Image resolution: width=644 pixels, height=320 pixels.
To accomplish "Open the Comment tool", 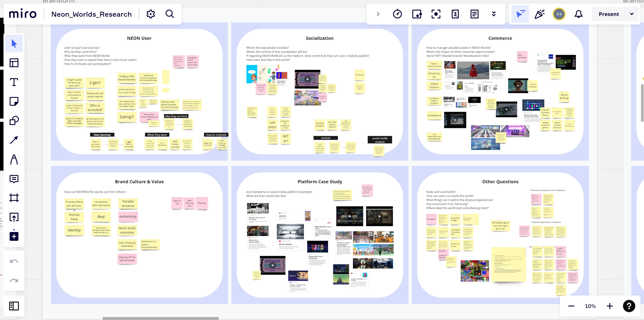I will 14,179.
